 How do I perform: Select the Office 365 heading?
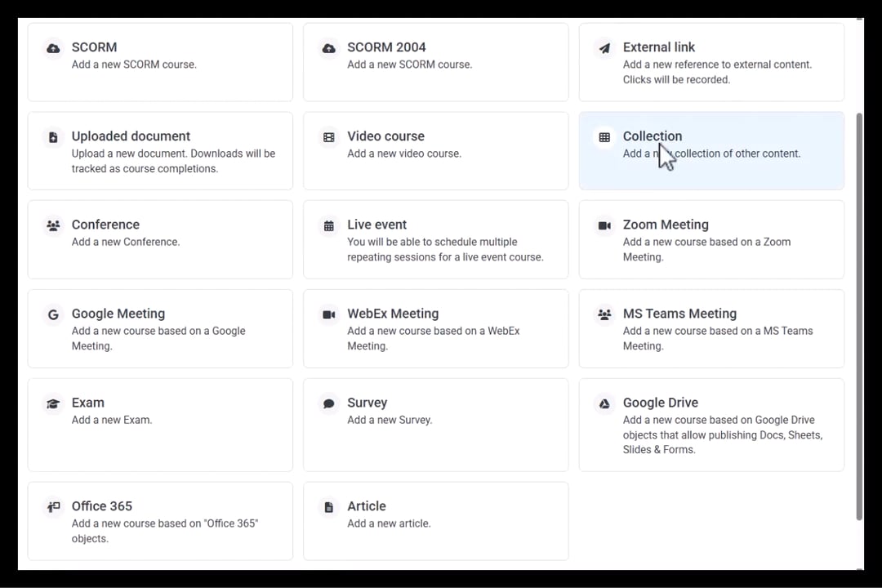[102, 506]
